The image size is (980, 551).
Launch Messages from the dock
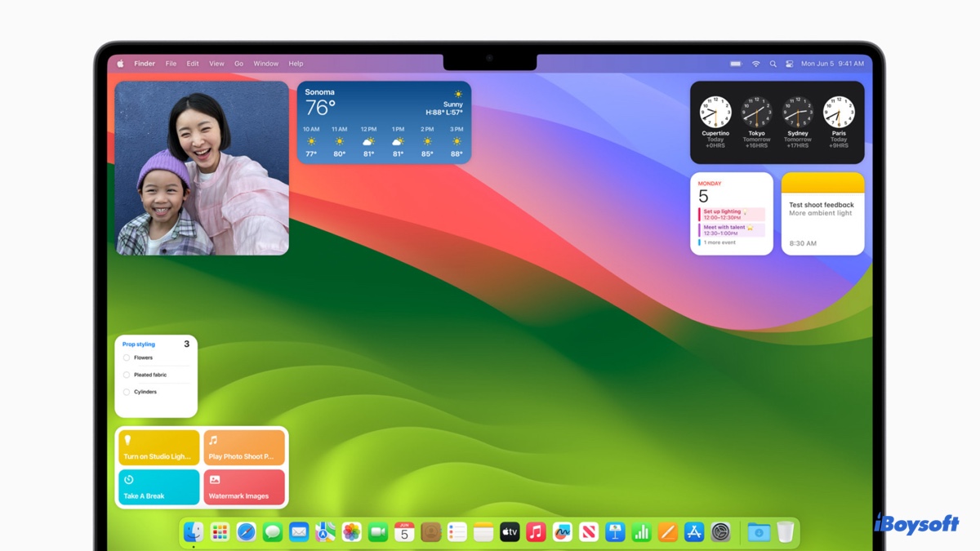tap(273, 532)
